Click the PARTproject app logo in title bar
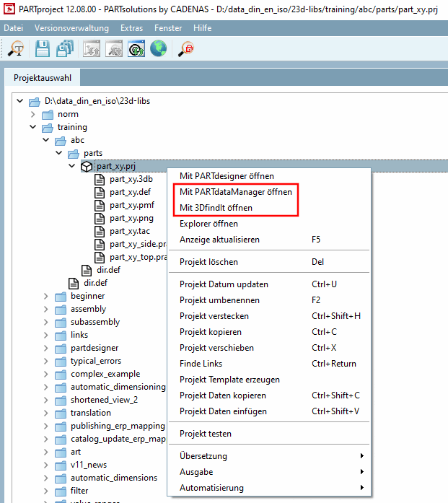This screenshot has height=503, width=448. [9, 9]
